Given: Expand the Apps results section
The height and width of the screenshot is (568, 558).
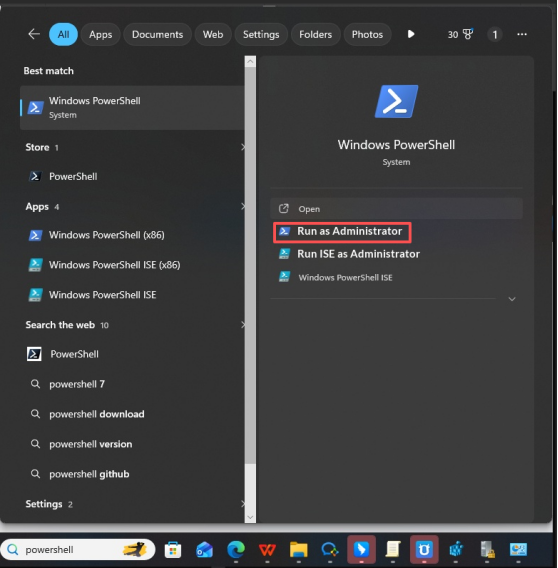Looking at the screenshot, I should tap(243, 206).
